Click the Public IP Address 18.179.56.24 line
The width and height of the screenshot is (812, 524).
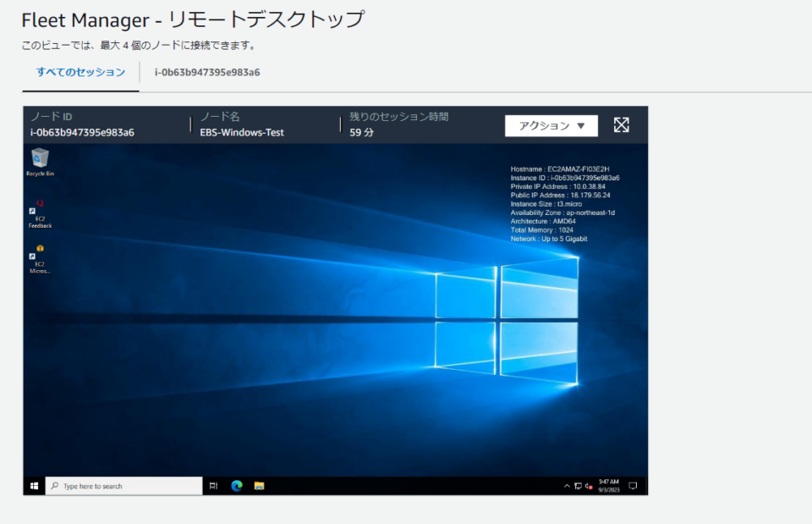coord(560,196)
